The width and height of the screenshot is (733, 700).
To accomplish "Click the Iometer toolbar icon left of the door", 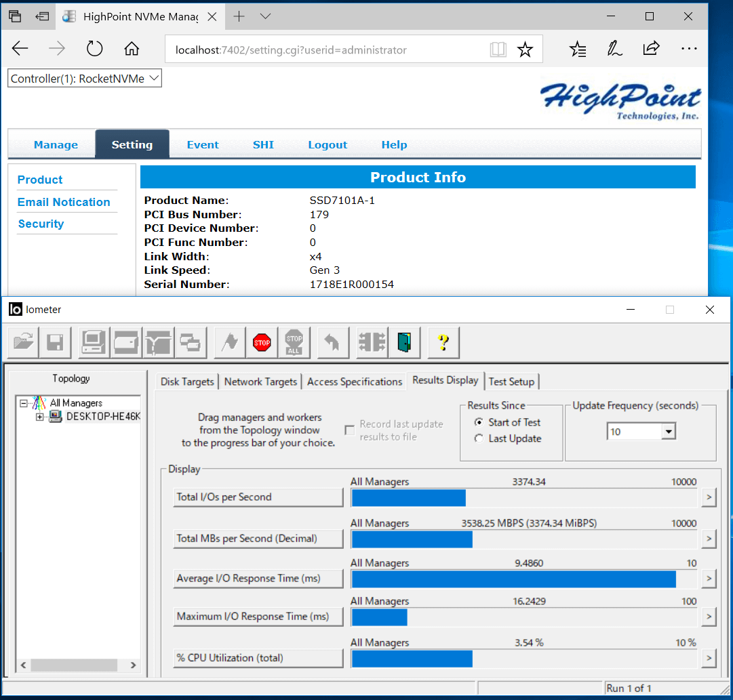I will (372, 342).
